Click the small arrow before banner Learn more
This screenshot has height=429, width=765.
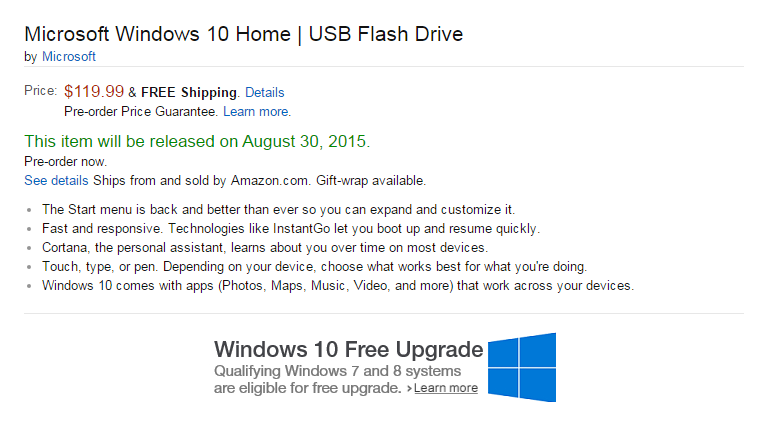coord(409,388)
